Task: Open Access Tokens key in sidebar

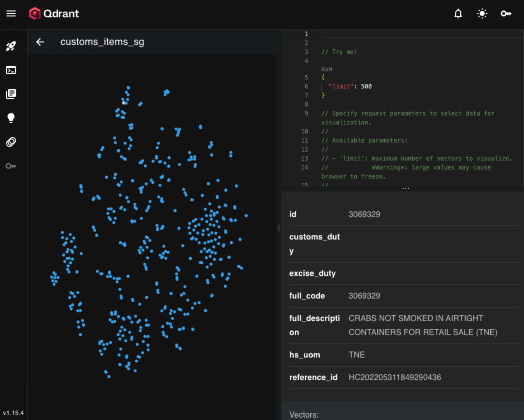Action: point(11,166)
